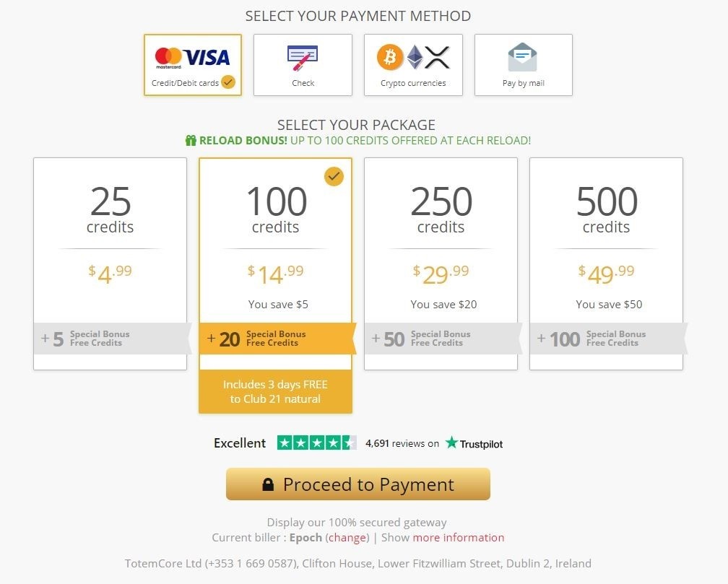
Task: Click the Visa logo
Action: [x=207, y=58]
